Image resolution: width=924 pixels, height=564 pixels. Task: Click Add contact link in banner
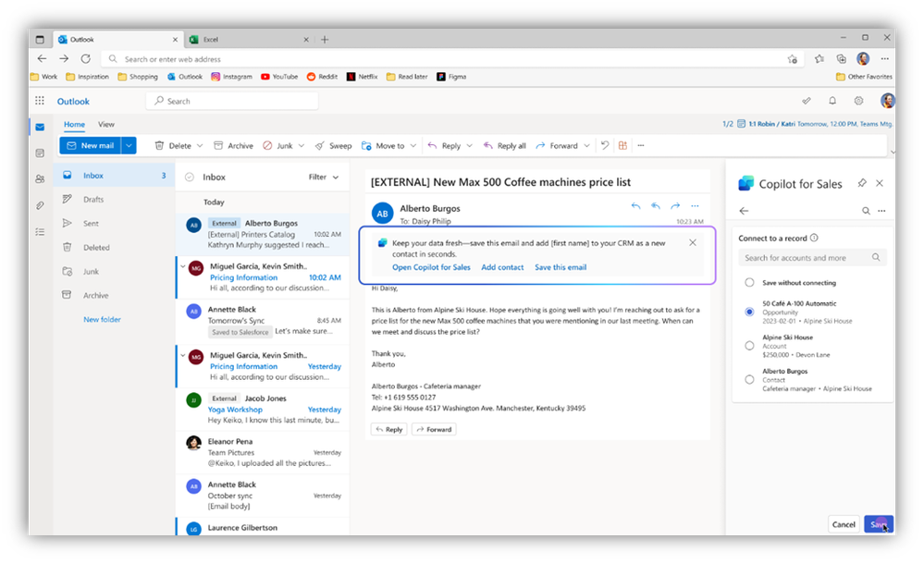click(x=502, y=267)
